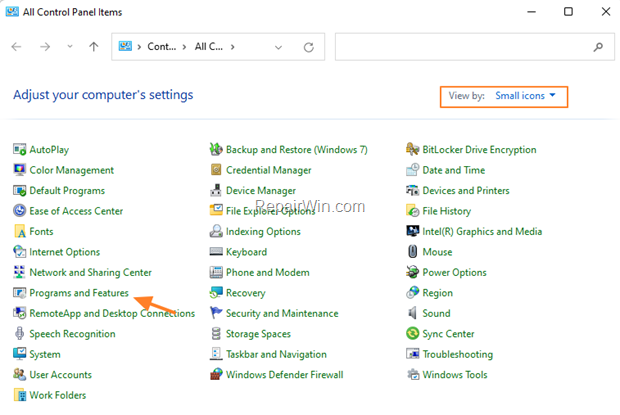The height and width of the screenshot is (415, 620).
Task: Open the Recovery link
Action: (x=246, y=293)
